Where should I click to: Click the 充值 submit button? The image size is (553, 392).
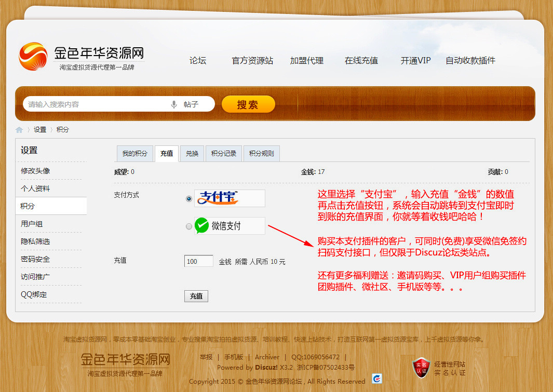(x=196, y=296)
